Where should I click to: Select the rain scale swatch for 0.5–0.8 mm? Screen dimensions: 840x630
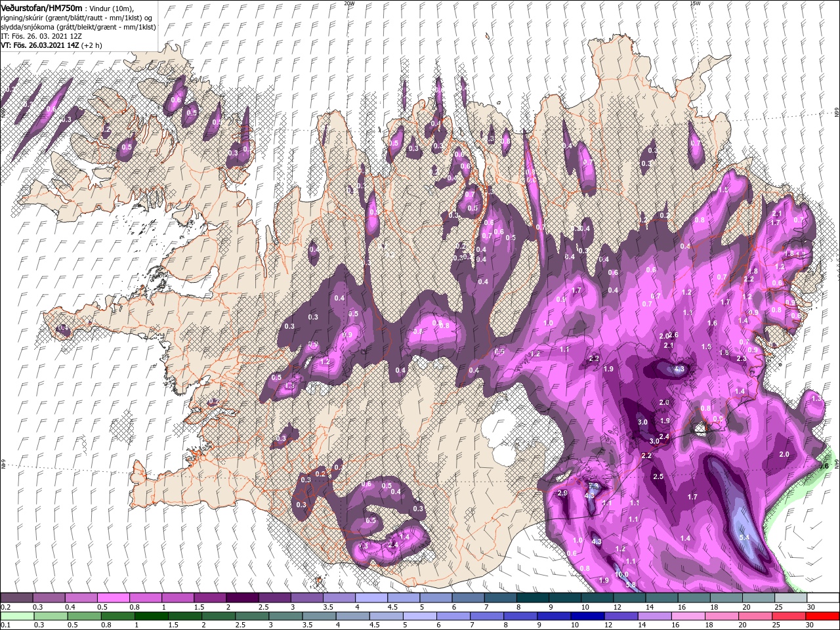pos(83,616)
